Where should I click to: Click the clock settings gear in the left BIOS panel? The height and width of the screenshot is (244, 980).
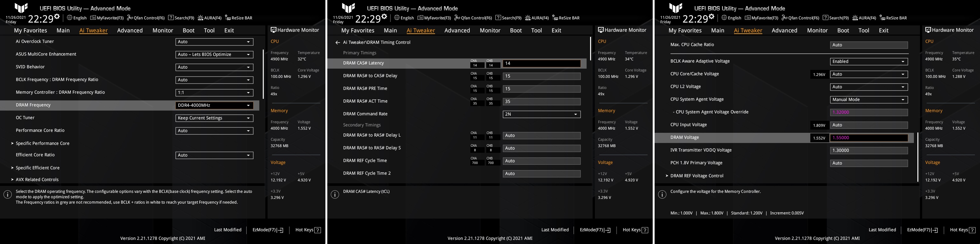[x=57, y=17]
